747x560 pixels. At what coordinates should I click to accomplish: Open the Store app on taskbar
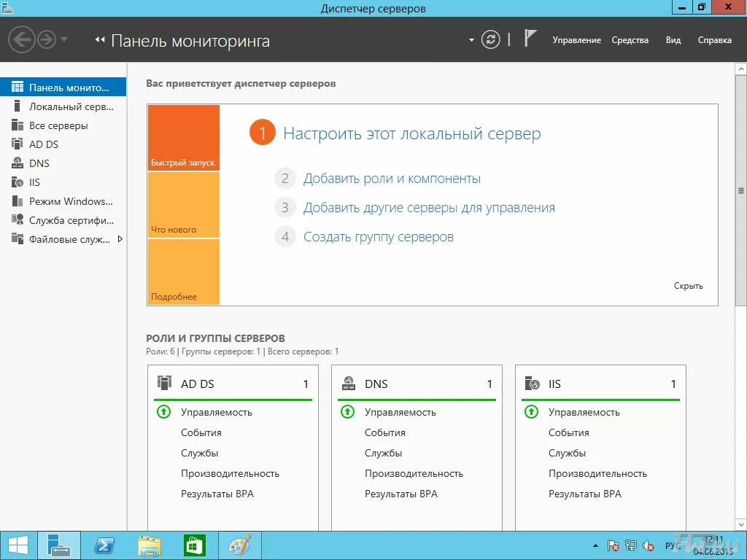pos(195,545)
